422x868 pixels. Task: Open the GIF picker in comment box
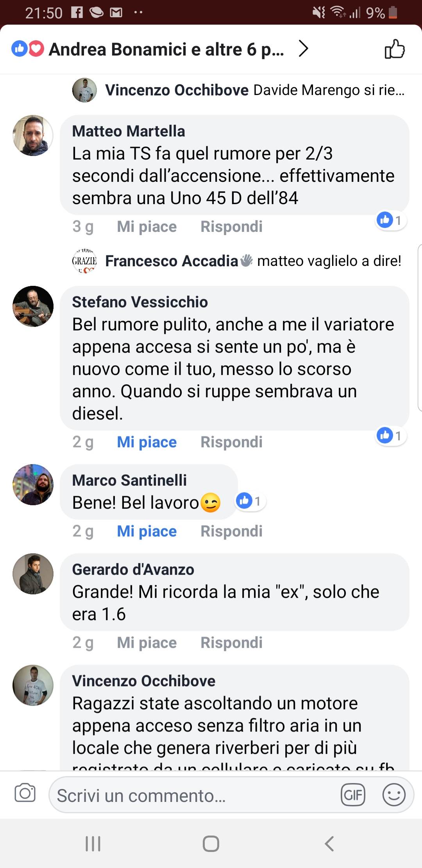point(353,795)
